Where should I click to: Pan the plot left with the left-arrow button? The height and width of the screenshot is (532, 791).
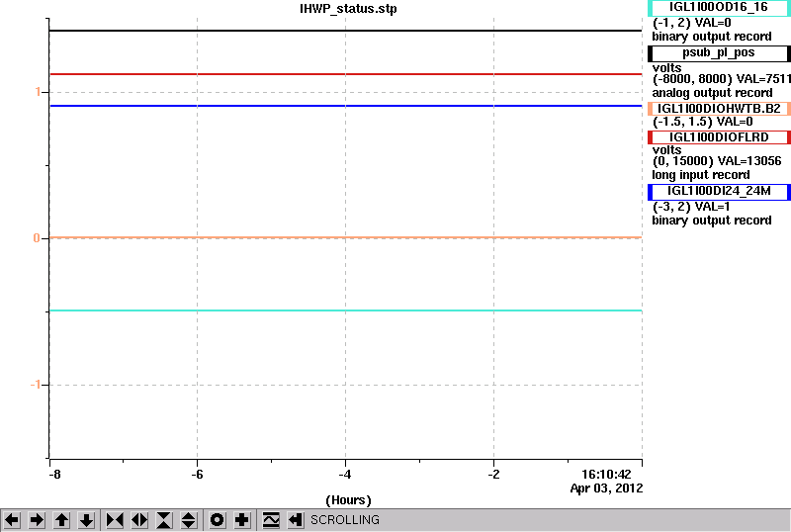click(12, 520)
